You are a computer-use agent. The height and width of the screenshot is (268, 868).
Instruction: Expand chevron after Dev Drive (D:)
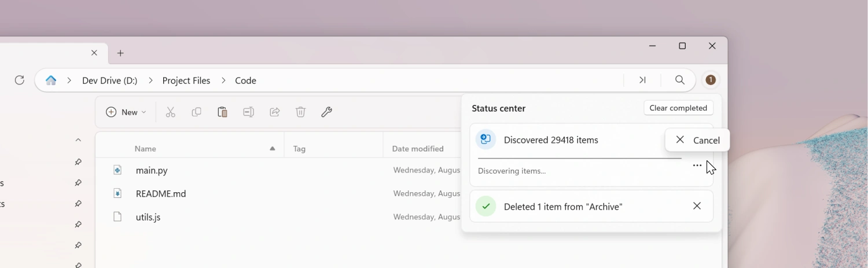[x=150, y=80]
